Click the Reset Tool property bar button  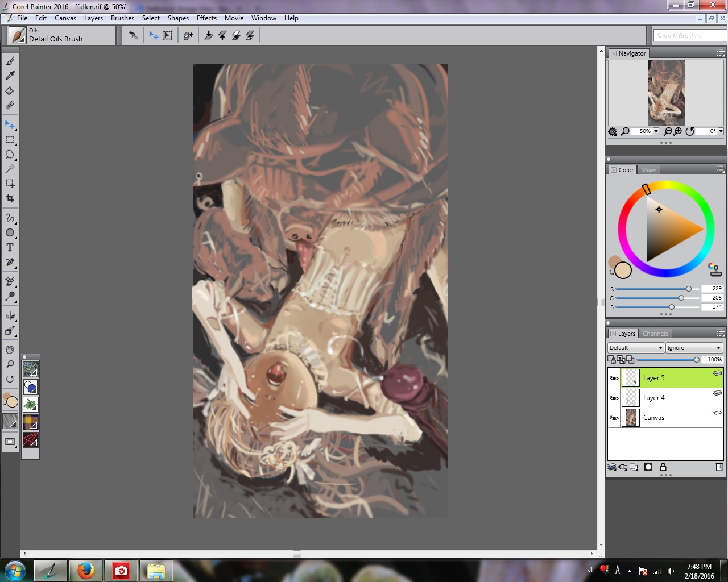click(x=133, y=35)
